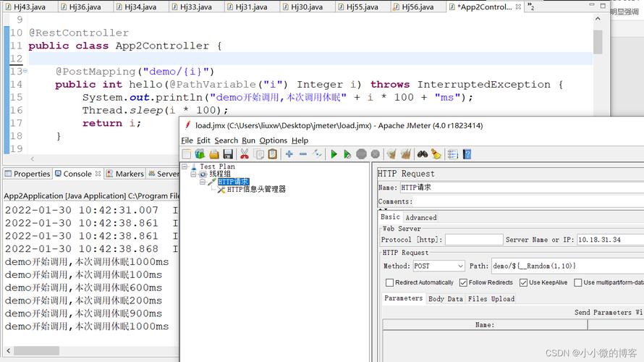The image size is (644, 362).
Task: Collapse all tree nodes with the minus icon
Action: [303, 154]
